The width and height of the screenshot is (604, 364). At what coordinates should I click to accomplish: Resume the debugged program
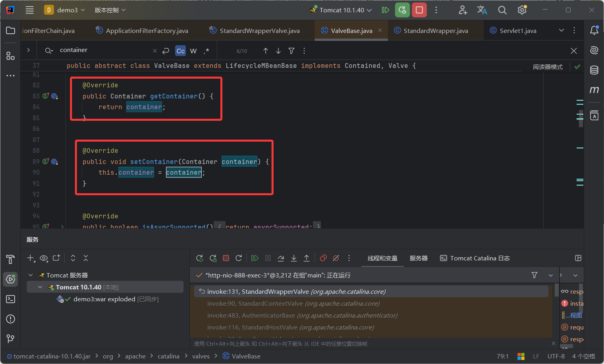[x=255, y=258]
